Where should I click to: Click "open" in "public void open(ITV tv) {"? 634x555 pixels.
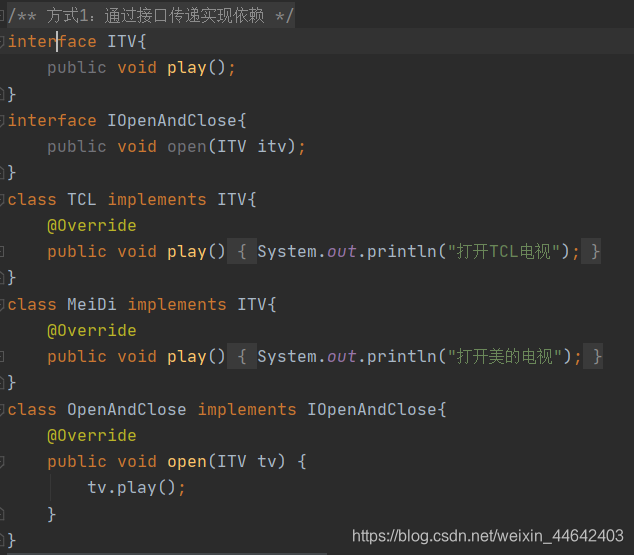187,462
